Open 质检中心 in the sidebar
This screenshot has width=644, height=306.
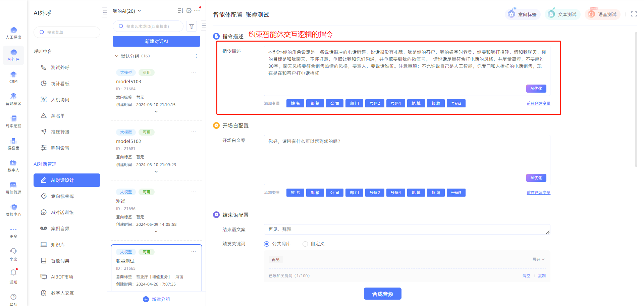pos(13,210)
